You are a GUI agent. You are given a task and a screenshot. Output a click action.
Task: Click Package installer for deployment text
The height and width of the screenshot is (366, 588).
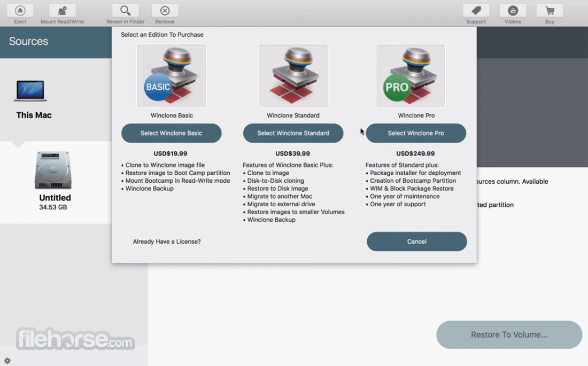pos(415,173)
